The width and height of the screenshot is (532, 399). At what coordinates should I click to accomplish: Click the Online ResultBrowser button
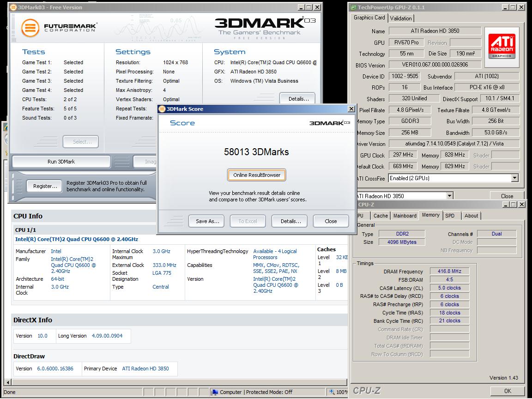[256, 175]
